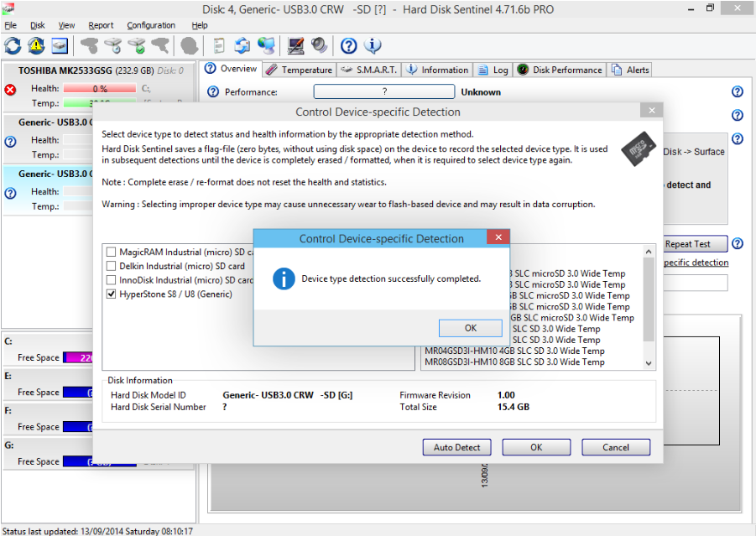Enable the Delkin Industrial SD card checkbox
The height and width of the screenshot is (536, 756).
tap(111, 266)
